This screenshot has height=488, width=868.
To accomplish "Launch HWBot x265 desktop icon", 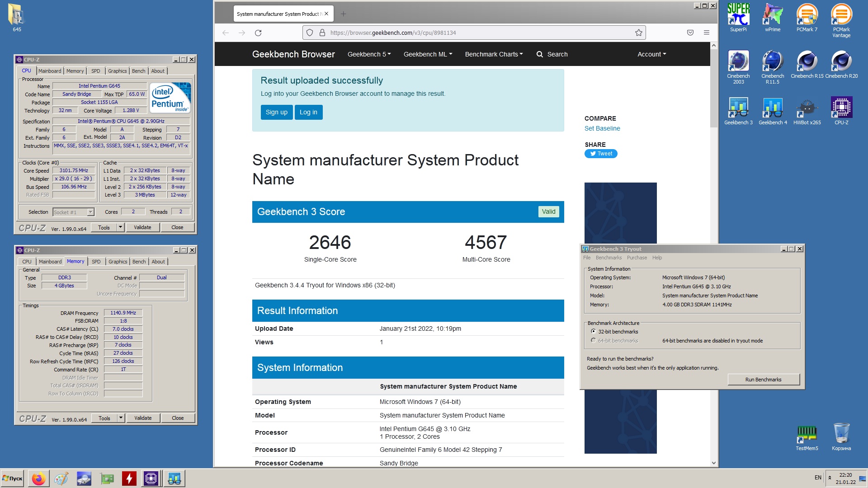I will pyautogui.click(x=807, y=111).
